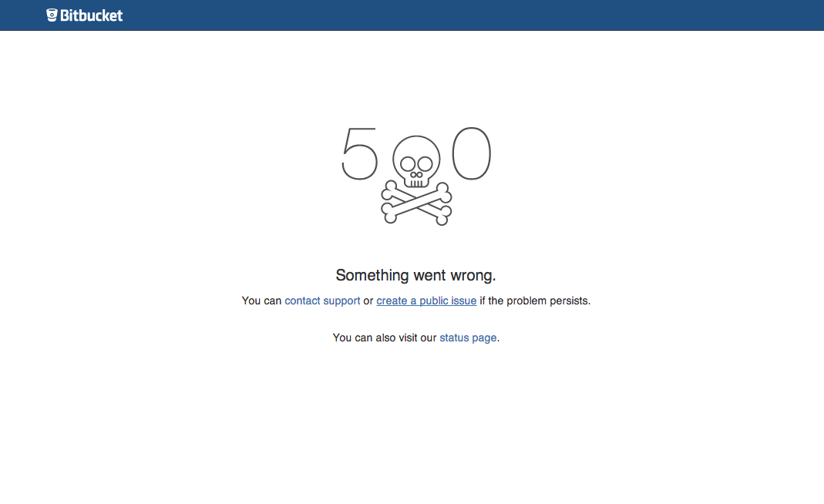The height and width of the screenshot is (504, 824).
Task: Click the skull's right eye socket
Action: click(x=425, y=164)
